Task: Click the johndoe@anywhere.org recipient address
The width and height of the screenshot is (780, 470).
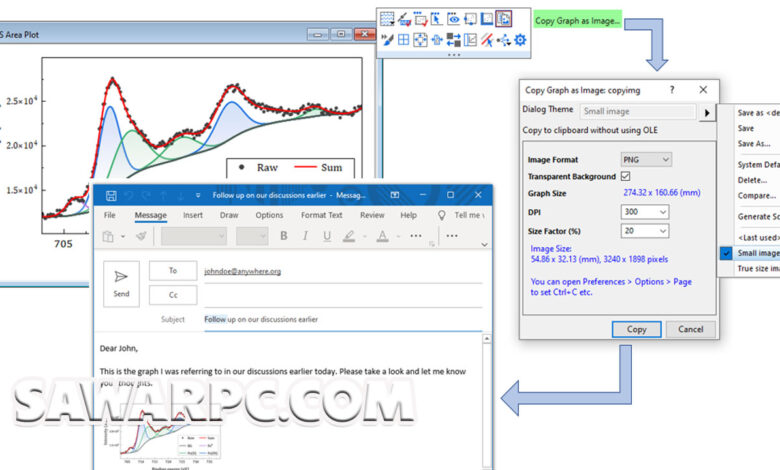Action: pos(243,271)
